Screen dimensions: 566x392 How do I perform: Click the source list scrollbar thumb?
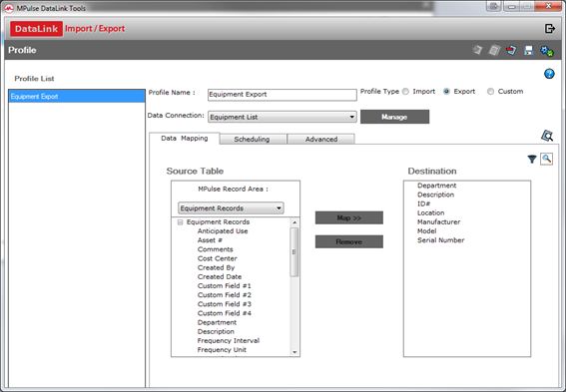tap(294, 252)
